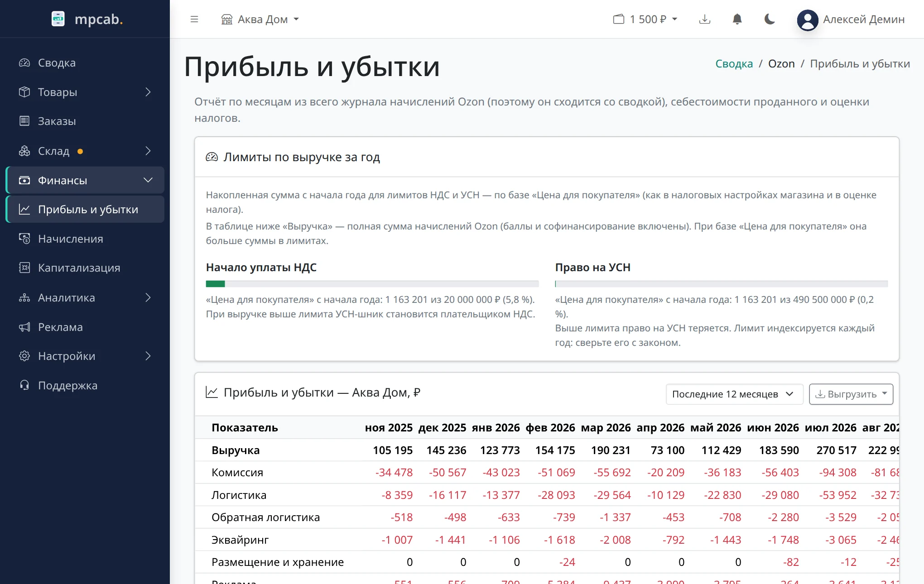Open the Заказы menu item
The image size is (924, 584).
pos(85,121)
